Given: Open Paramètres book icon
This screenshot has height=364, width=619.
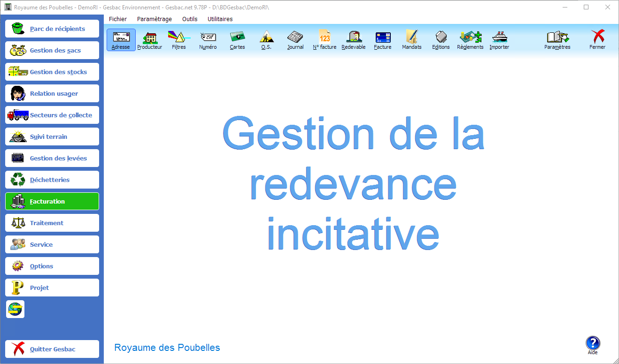Looking at the screenshot, I should [x=557, y=40].
